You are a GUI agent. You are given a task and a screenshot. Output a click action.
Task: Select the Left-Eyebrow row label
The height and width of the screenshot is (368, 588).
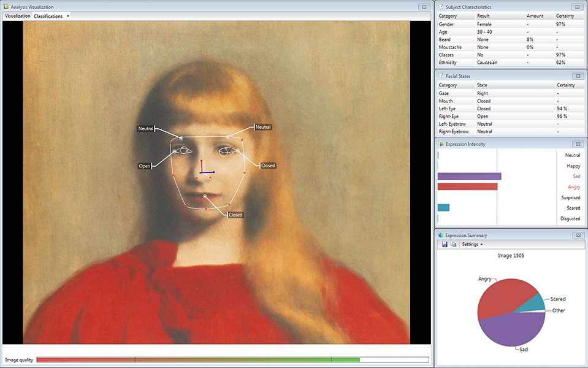pos(452,124)
